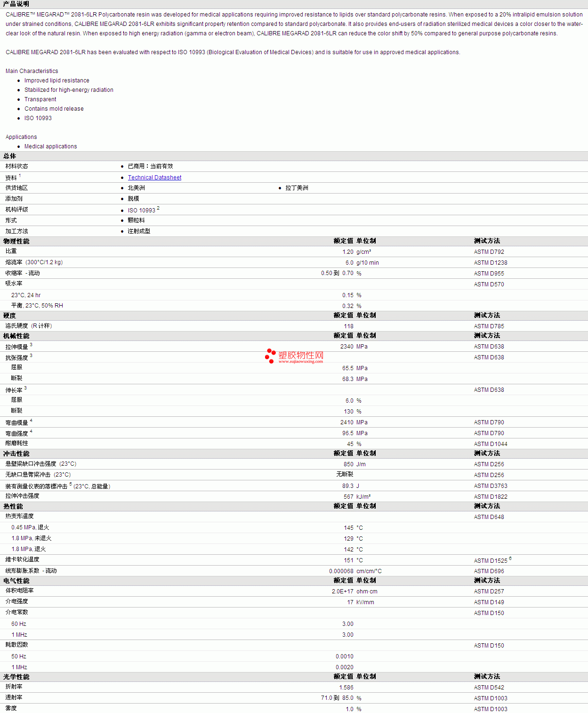This screenshot has height=713, width=588.
Task: Click the 注射成型 processing method value
Action: [x=139, y=231]
